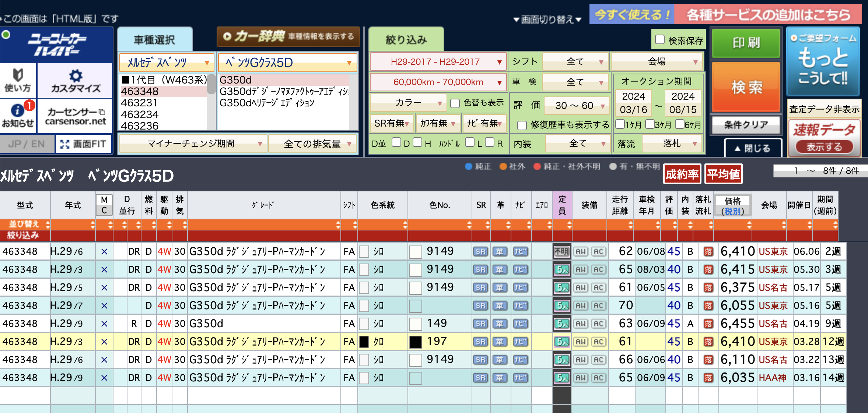Click the 条件クリア button
The height and width of the screenshot is (413, 868).
click(746, 125)
